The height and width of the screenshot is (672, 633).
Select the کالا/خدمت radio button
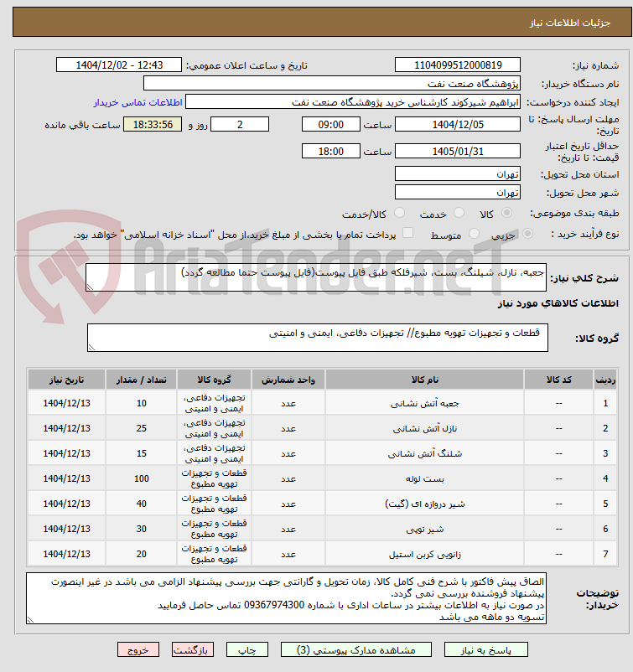399,212
